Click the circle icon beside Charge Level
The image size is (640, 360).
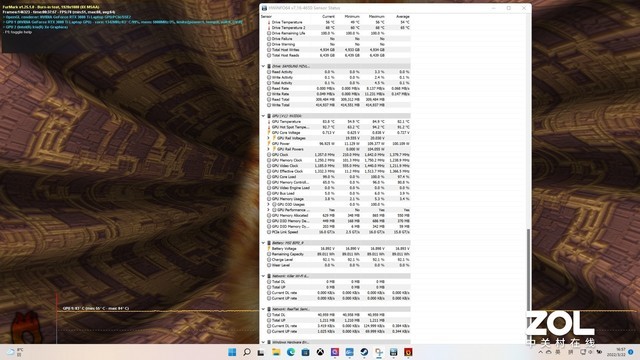[x=269, y=260]
